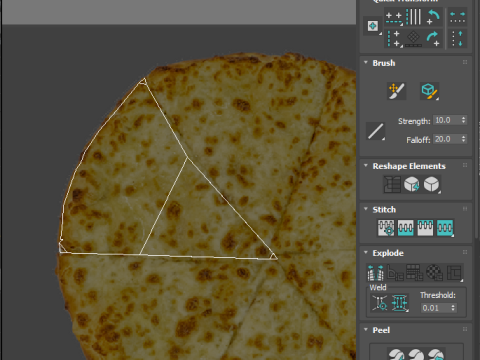Click the Break icon in Explode
The width and height of the screenshot is (480, 360).
(x=376, y=272)
